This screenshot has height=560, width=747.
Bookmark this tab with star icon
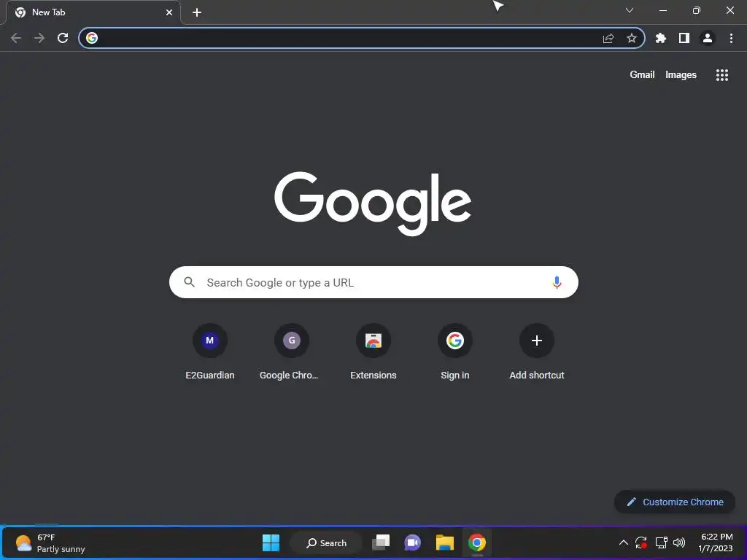pyautogui.click(x=632, y=38)
